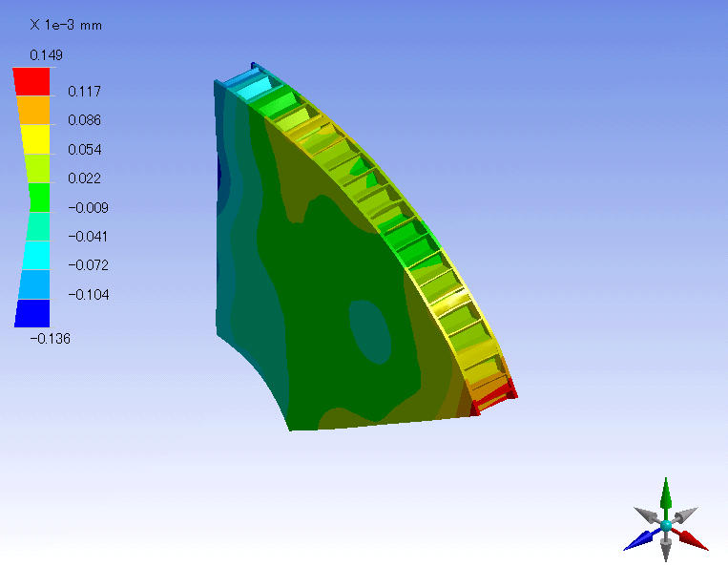
Task: Click the orange legend color band
Action: click(33, 111)
